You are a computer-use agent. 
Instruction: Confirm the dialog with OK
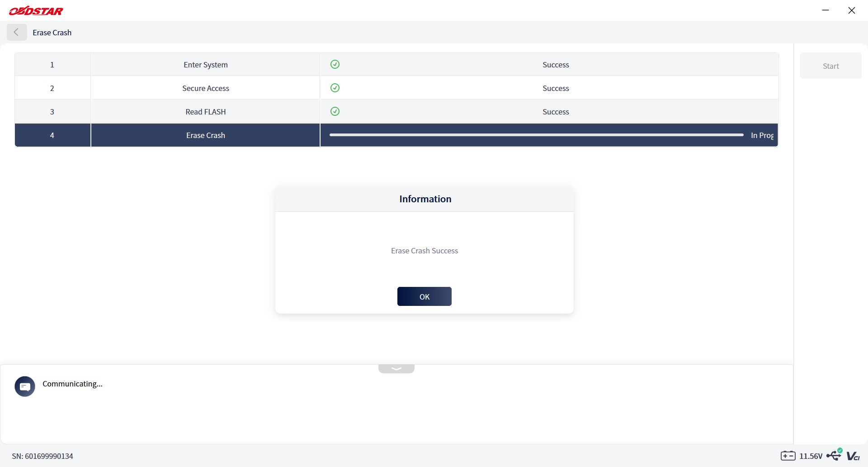(x=425, y=296)
